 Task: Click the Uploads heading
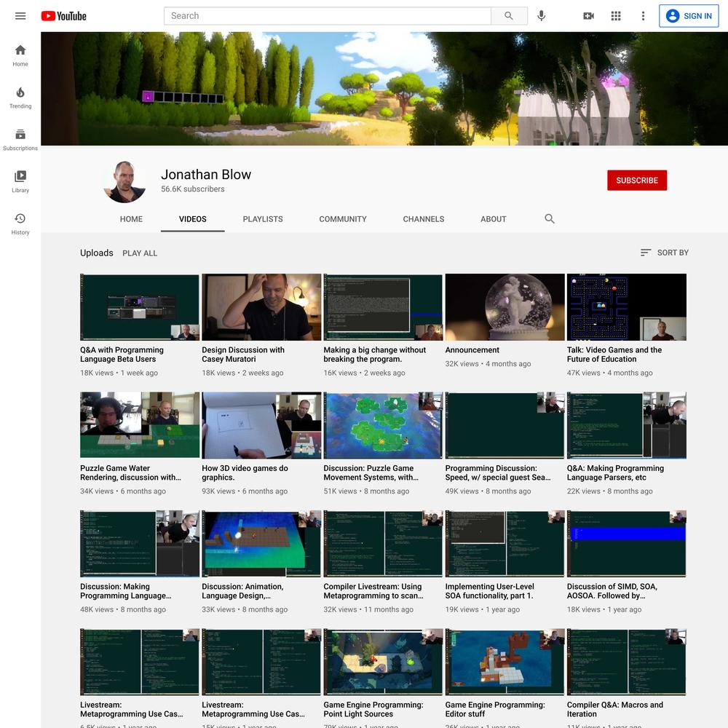(97, 253)
